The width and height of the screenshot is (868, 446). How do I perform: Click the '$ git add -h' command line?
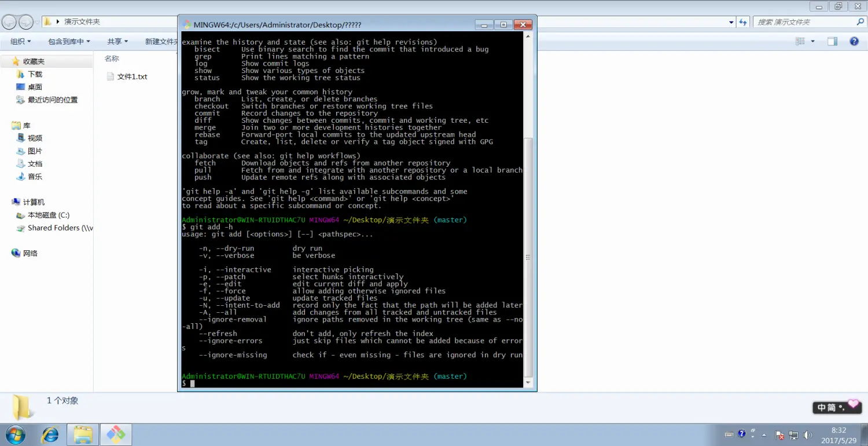pos(207,227)
